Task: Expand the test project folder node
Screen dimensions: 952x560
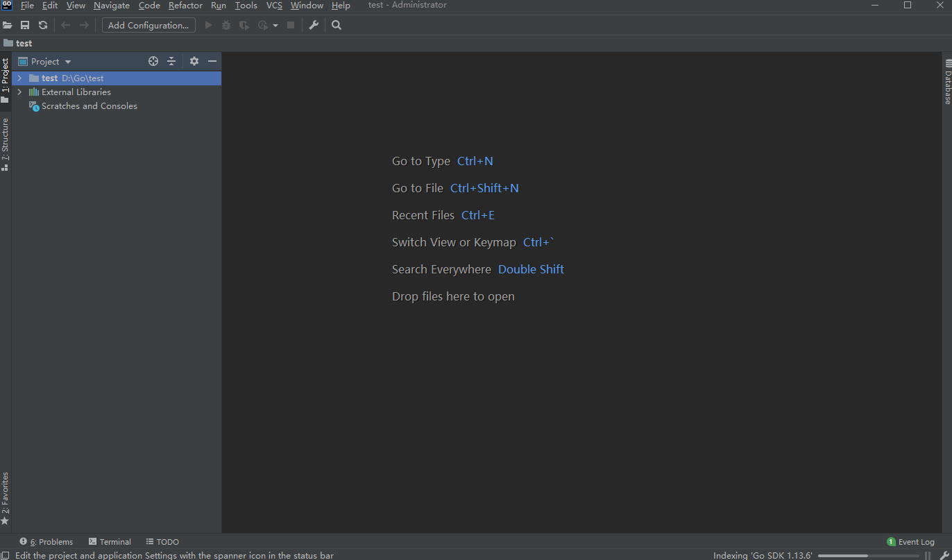Action: click(x=19, y=78)
